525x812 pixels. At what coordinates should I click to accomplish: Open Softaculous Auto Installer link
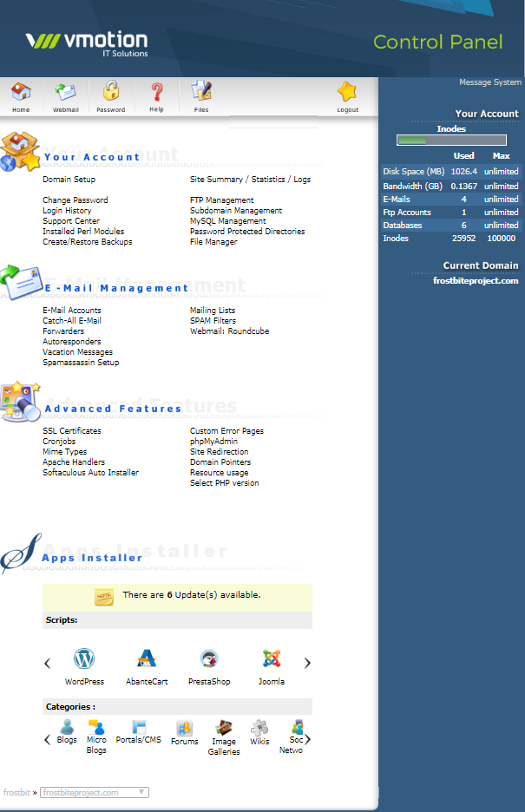[x=90, y=472]
